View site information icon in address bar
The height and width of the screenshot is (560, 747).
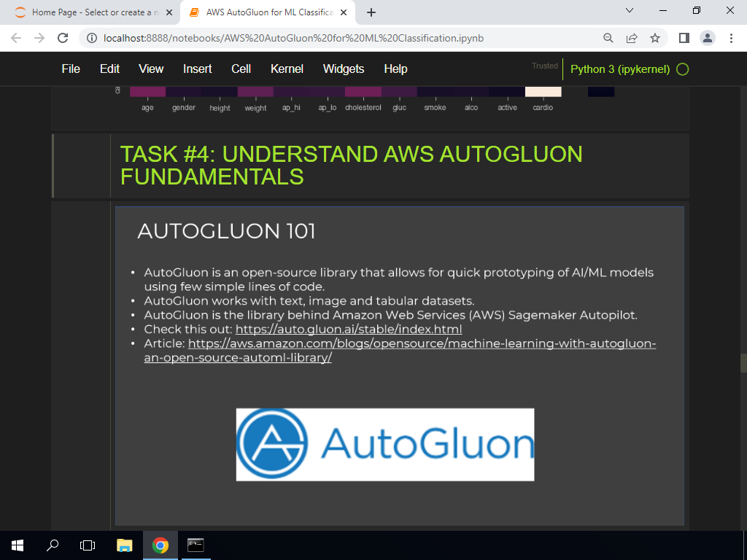[92, 38]
